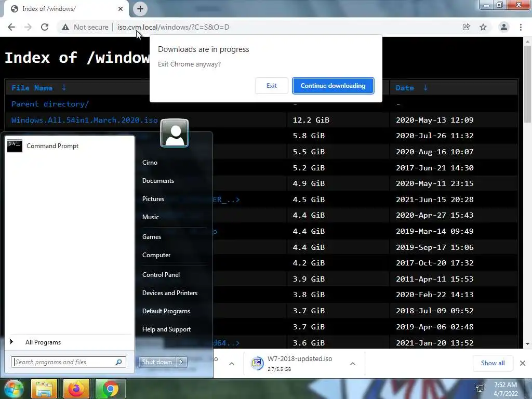Viewport: 532px width, 399px height.
Task: Expand options for the partially hidden download
Action: 231,364
